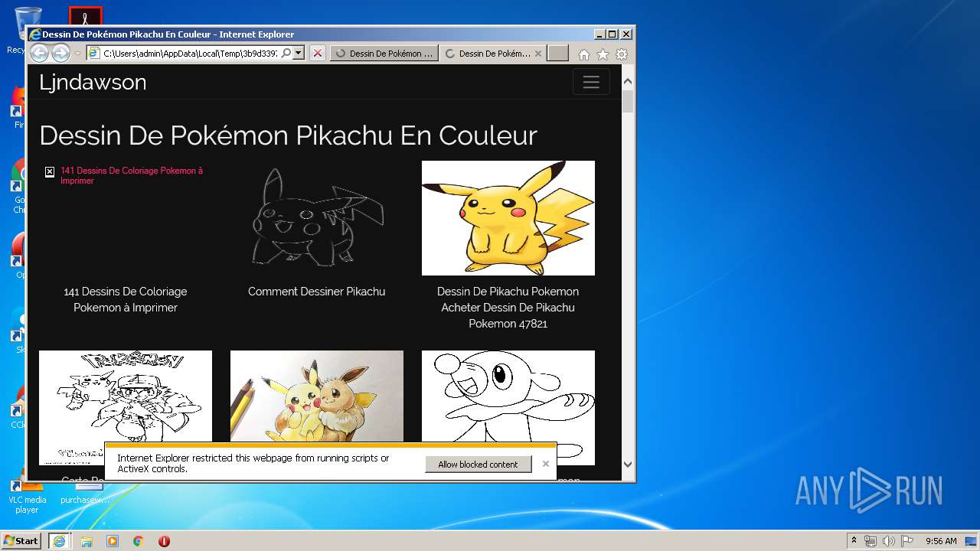This screenshot has height=551, width=980.
Task: Open the recent pages dropdown next to Forward
Action: (77, 54)
